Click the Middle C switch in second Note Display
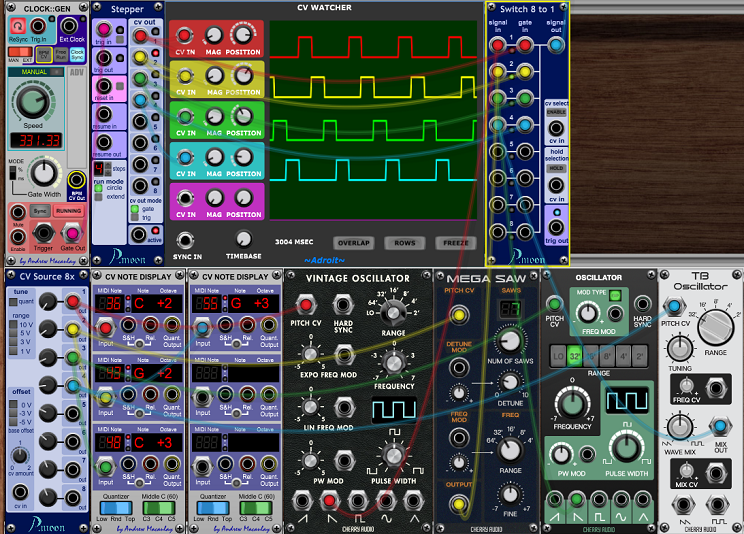The height and width of the screenshot is (534, 744). pos(256,508)
